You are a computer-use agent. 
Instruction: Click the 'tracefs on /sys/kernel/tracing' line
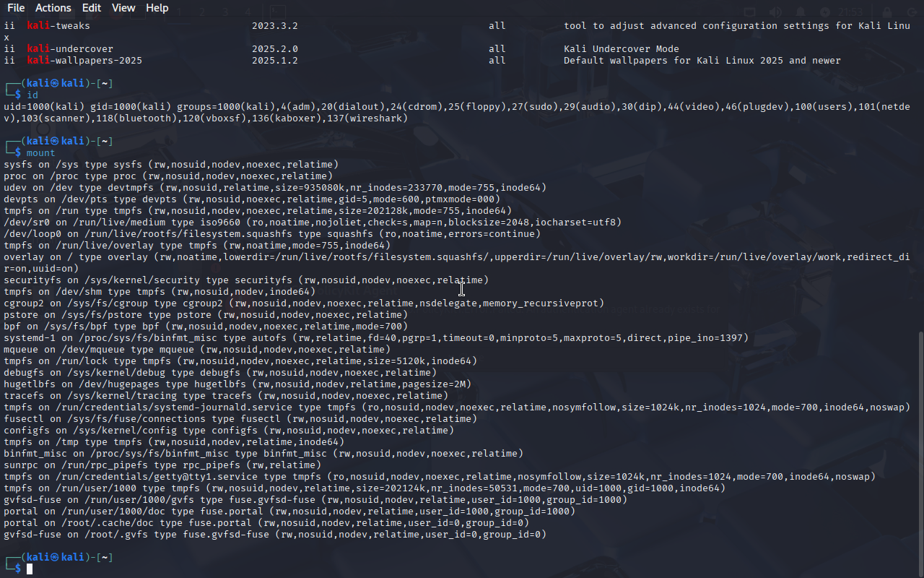click(x=226, y=396)
